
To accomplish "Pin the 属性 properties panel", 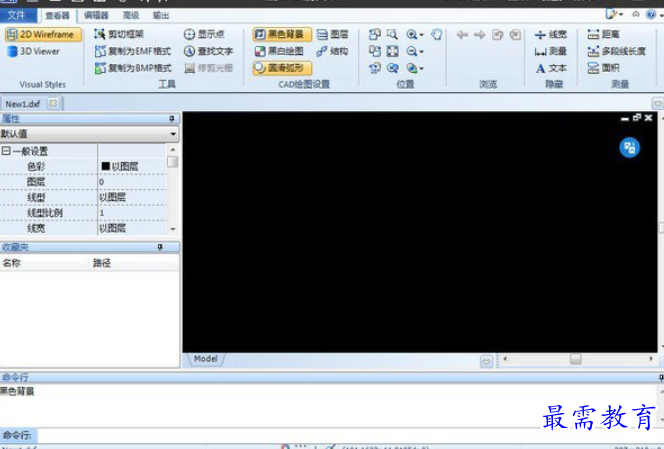I will tap(172, 119).
